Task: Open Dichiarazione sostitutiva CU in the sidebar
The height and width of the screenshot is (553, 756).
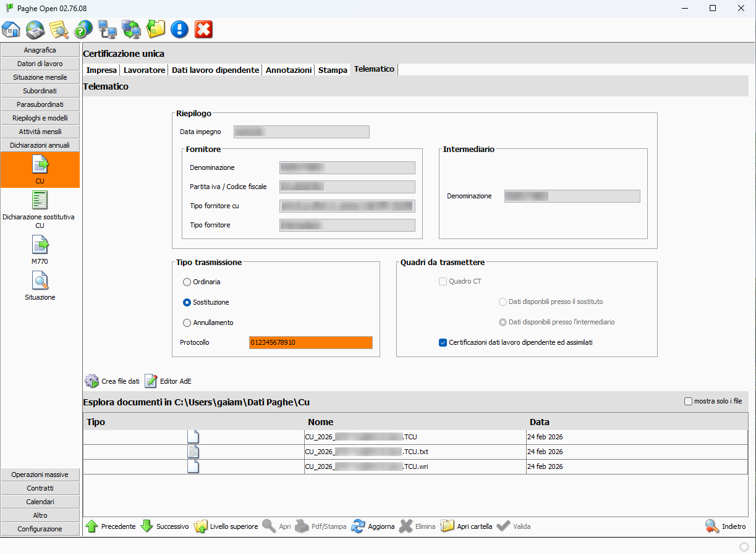Action: click(x=40, y=200)
